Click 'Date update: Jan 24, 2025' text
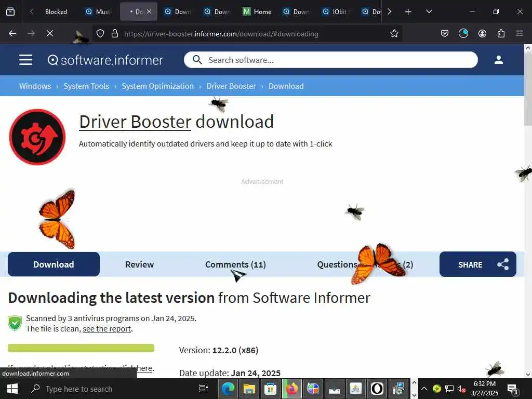The width and height of the screenshot is (532, 399). (x=230, y=373)
